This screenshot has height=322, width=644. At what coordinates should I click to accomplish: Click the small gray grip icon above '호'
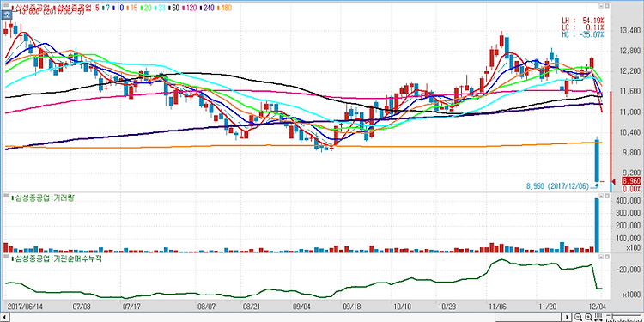[7, 5]
